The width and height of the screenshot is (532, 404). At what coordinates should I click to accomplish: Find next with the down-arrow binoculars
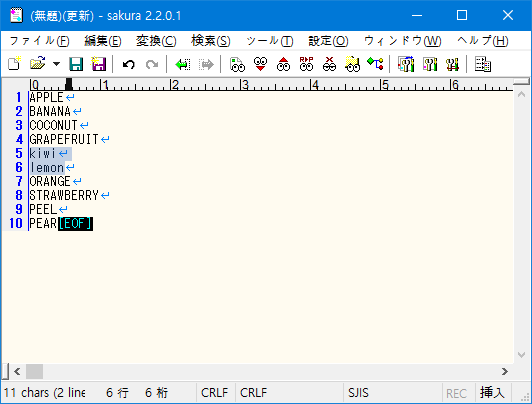pos(260,64)
